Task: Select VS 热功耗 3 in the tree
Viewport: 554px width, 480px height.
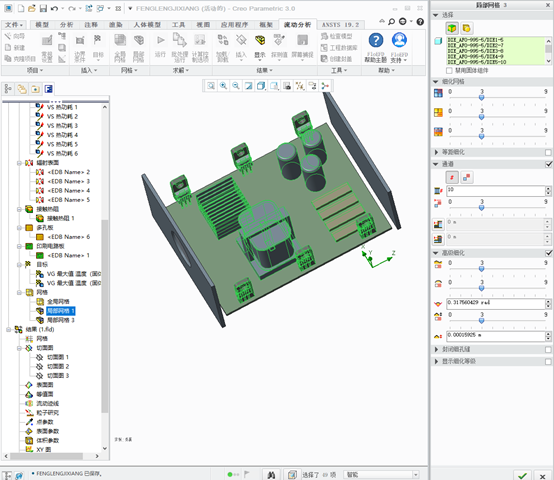Action: click(62, 126)
